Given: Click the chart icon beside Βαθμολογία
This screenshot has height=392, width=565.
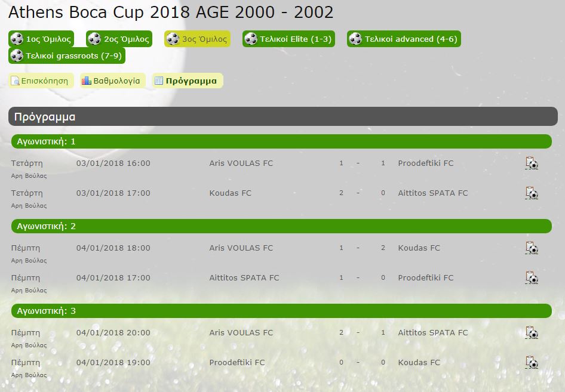Looking at the screenshot, I should (x=87, y=81).
